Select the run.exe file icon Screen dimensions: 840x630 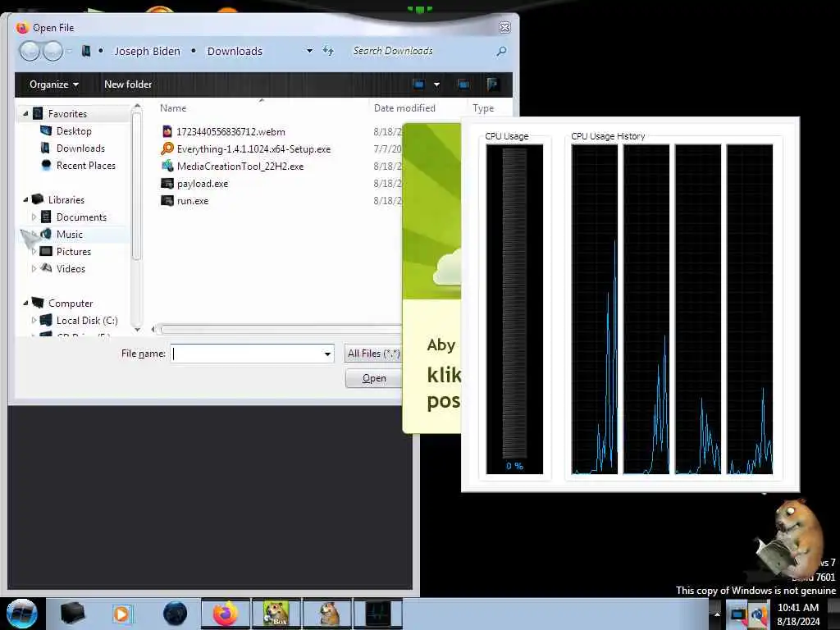point(167,200)
